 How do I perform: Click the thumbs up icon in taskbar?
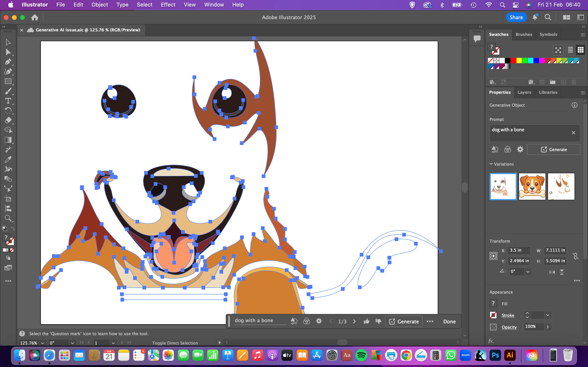366,321
